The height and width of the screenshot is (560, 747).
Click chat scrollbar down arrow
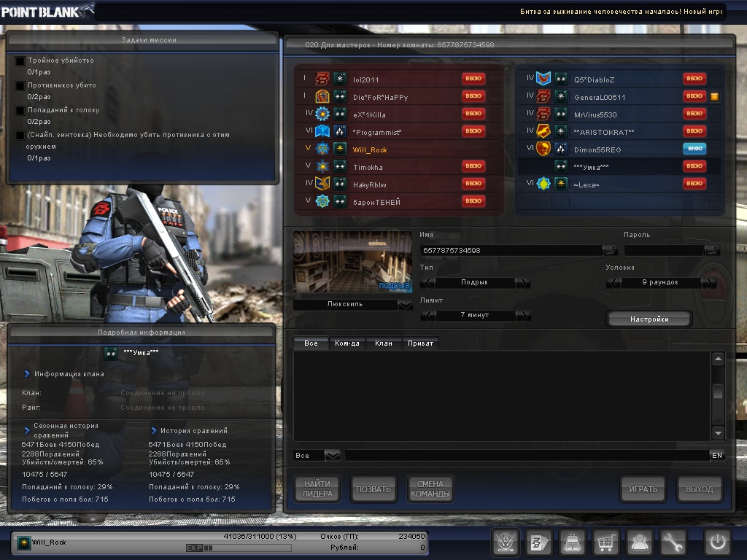pyautogui.click(x=718, y=433)
